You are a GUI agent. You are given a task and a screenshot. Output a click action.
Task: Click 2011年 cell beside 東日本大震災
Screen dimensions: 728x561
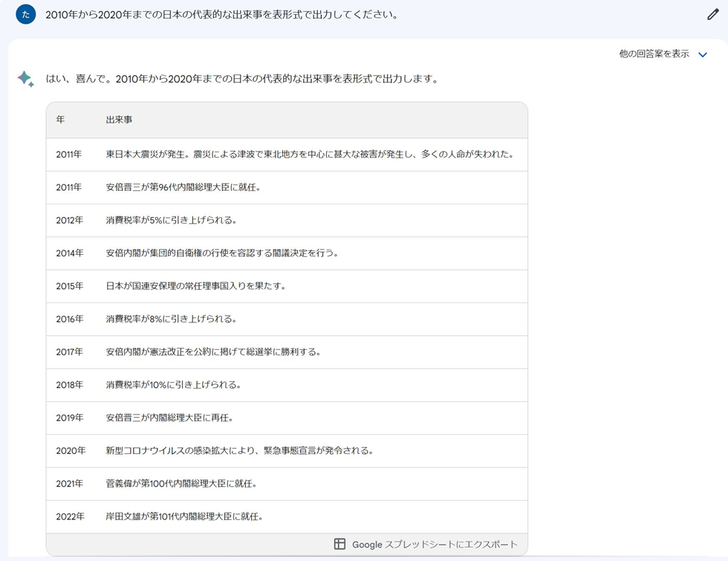point(68,155)
